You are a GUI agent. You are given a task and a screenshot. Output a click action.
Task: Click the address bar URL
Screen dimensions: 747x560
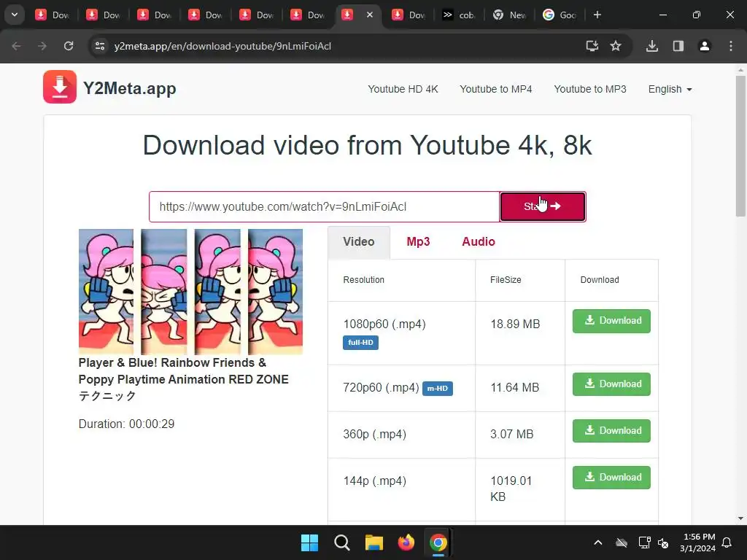(222, 46)
